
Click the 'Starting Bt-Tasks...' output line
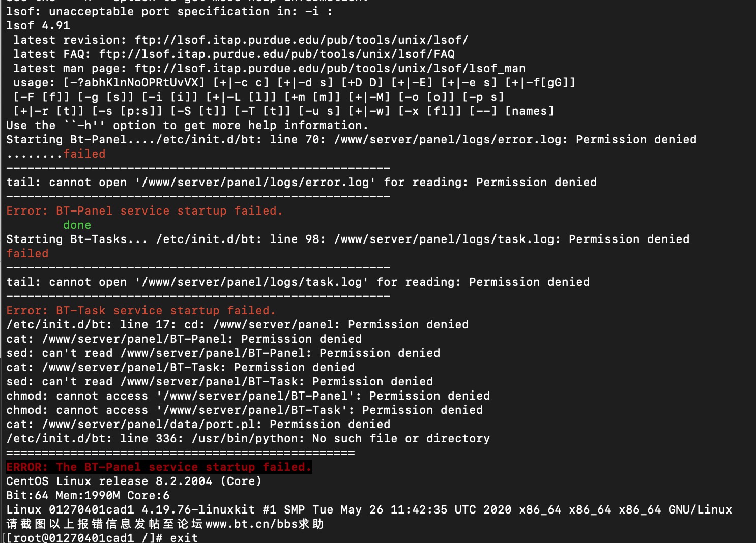348,239
